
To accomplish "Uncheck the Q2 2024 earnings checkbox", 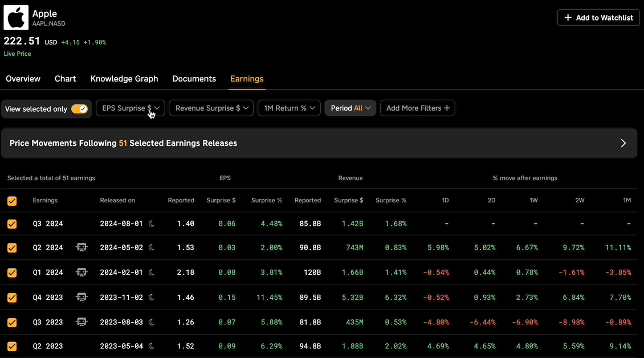I will [x=12, y=248].
